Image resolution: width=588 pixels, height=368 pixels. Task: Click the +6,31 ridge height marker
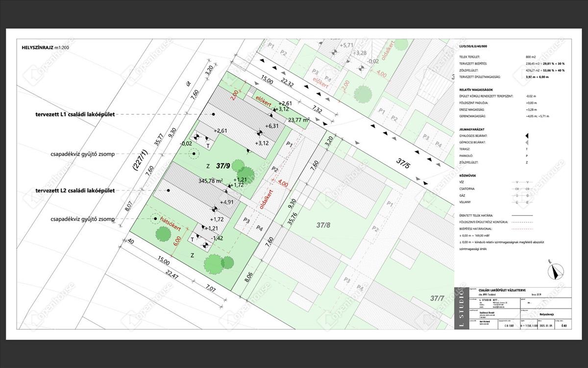(271, 126)
